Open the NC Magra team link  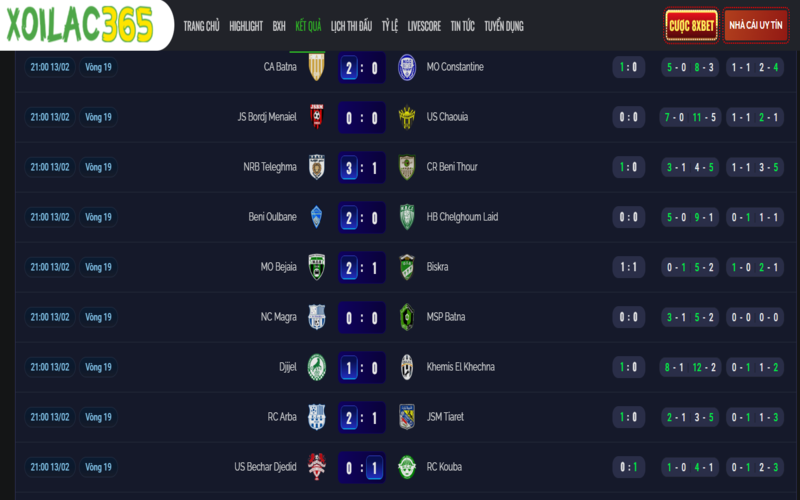point(279,317)
